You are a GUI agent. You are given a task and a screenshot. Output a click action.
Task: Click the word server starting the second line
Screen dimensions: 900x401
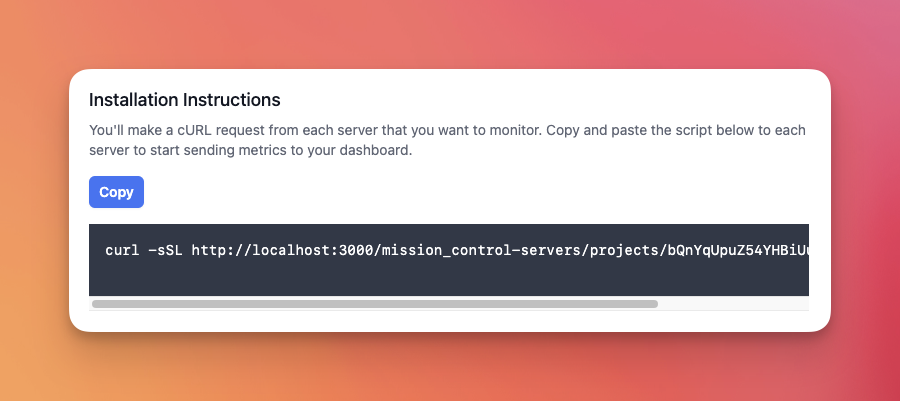tap(107, 152)
